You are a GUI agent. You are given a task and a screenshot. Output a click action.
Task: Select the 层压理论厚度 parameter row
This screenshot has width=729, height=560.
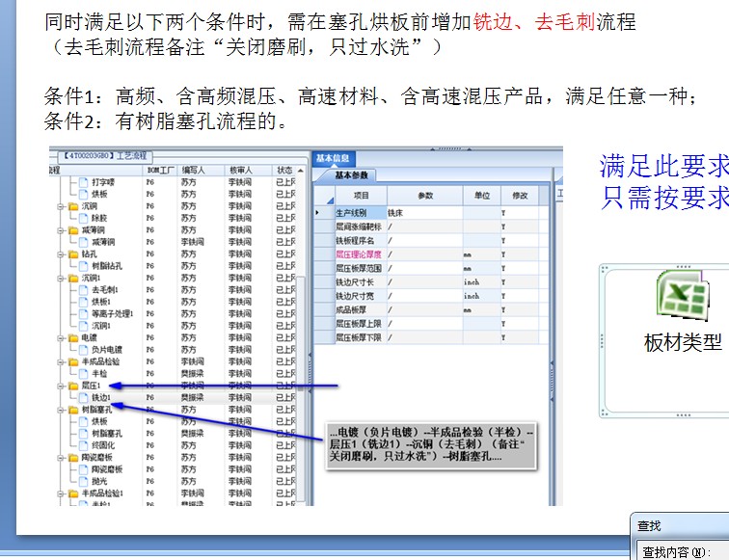pos(431,254)
